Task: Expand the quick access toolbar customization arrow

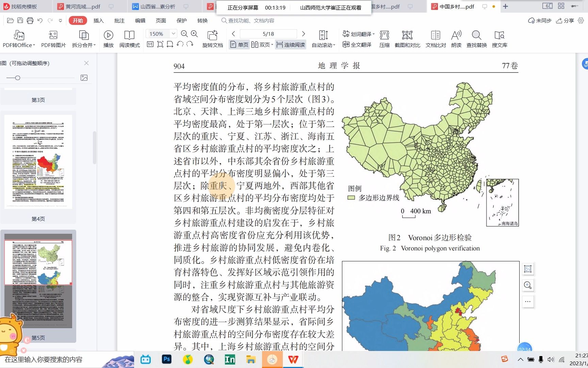Action: coord(60,21)
